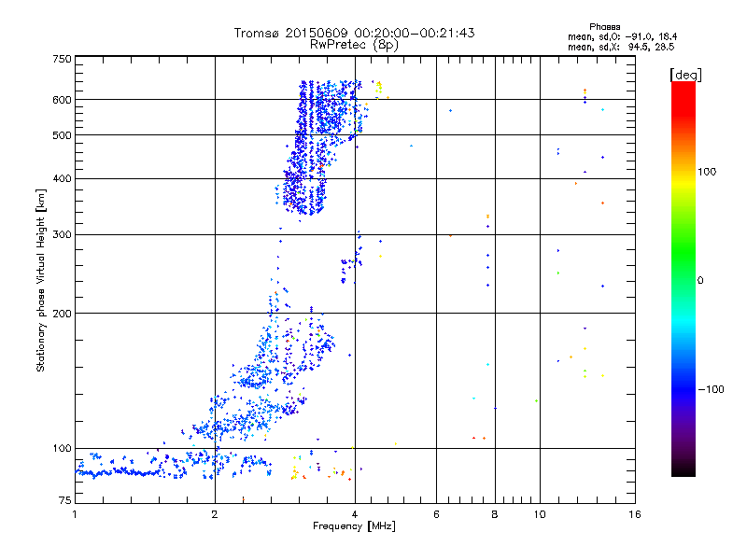Click the y-axis tick label "300"
The image size is (747, 560).
pyautogui.click(x=63, y=235)
